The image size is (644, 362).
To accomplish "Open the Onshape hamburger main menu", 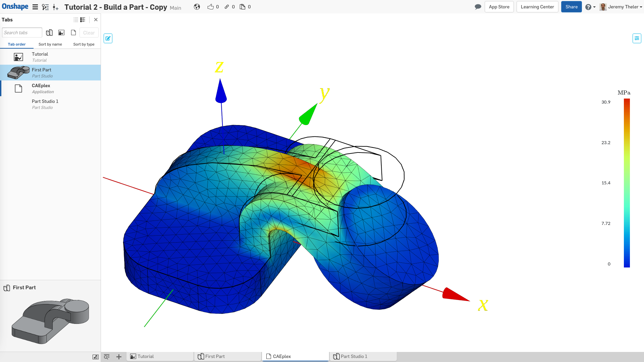I will 35,7.
